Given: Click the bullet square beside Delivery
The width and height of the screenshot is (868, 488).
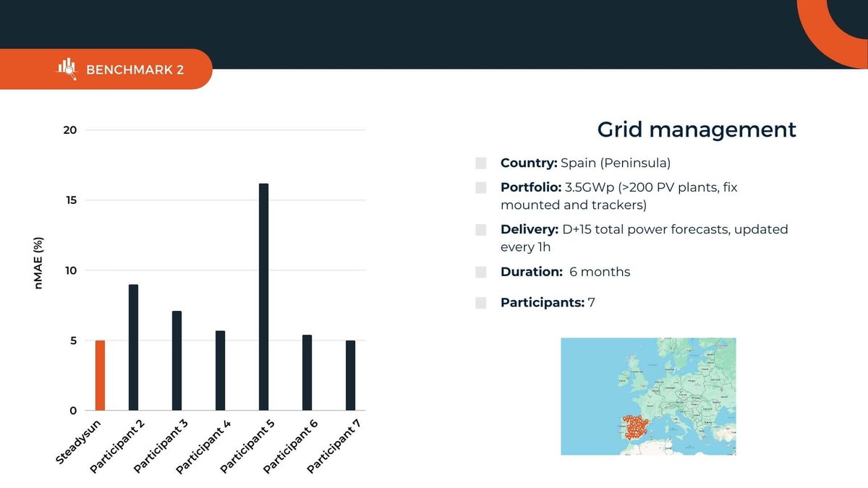Looking at the screenshot, I should click(481, 230).
